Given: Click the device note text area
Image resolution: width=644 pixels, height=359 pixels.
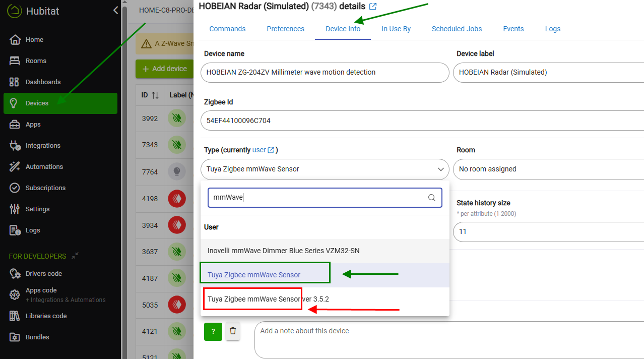Looking at the screenshot, I should (448, 340).
